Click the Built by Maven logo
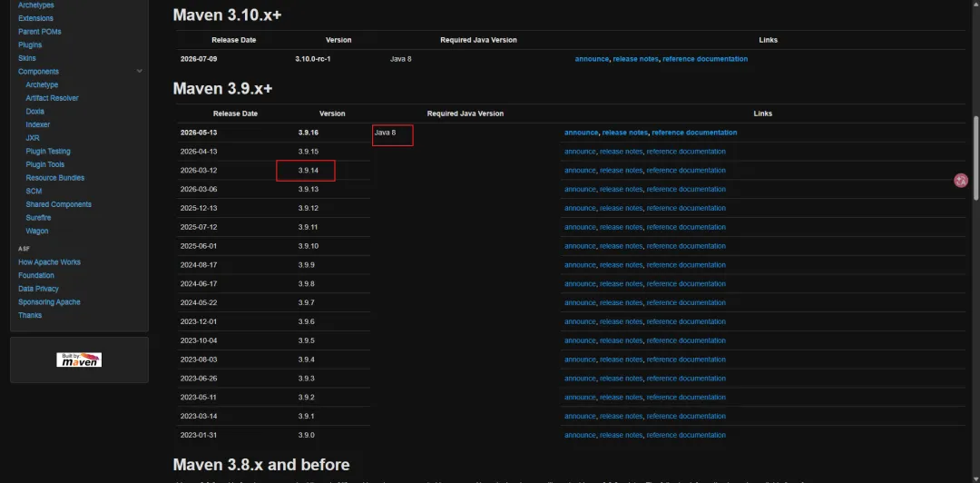This screenshot has height=483, width=980. pyautogui.click(x=79, y=360)
